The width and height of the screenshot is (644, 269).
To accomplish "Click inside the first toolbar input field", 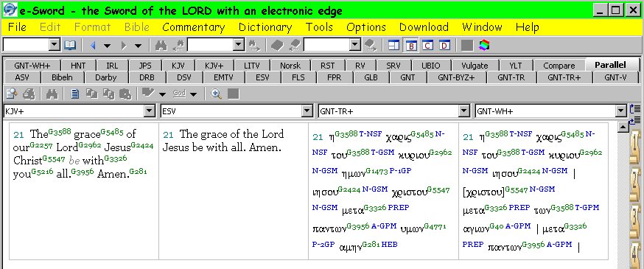I will point(26,45).
